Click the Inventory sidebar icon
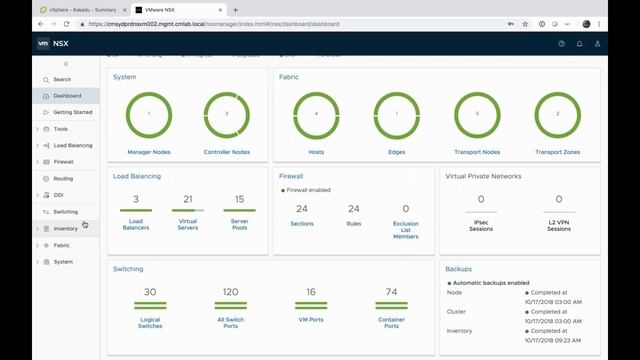 (x=46, y=229)
